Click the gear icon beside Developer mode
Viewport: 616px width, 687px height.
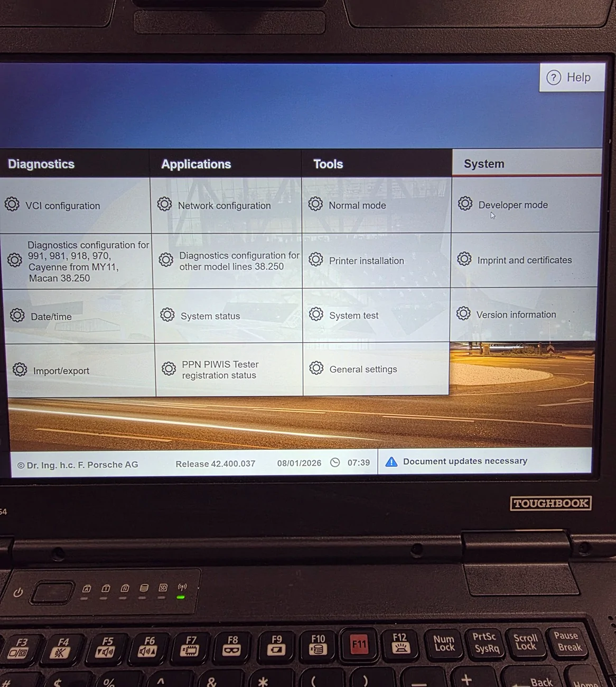(x=465, y=203)
